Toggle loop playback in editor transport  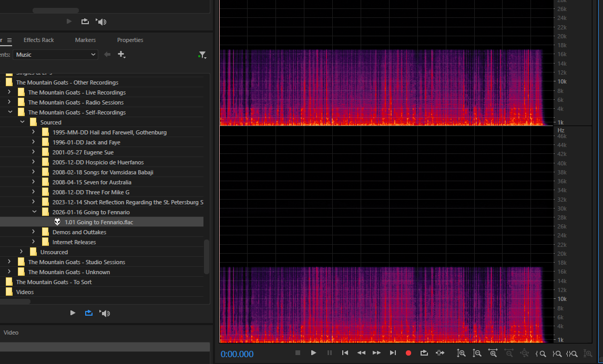[x=424, y=353]
